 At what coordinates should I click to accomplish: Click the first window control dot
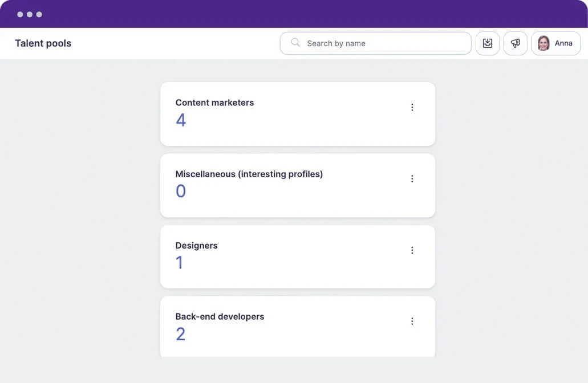point(20,14)
